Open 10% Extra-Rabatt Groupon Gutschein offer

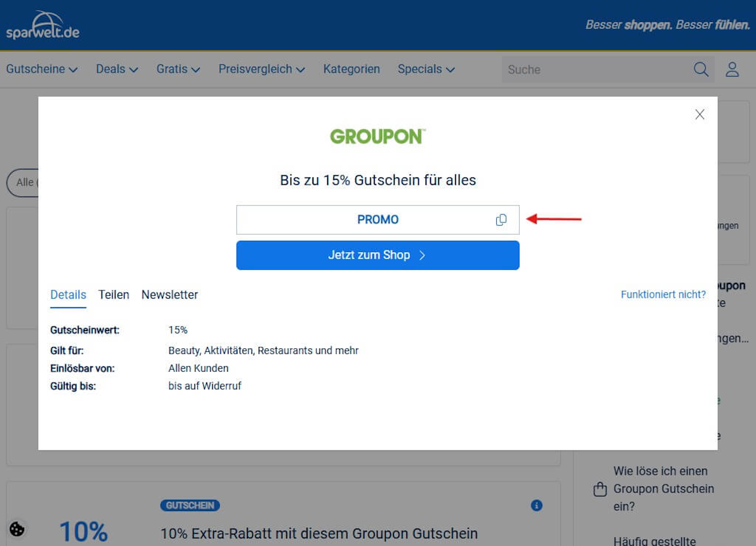pos(319,534)
